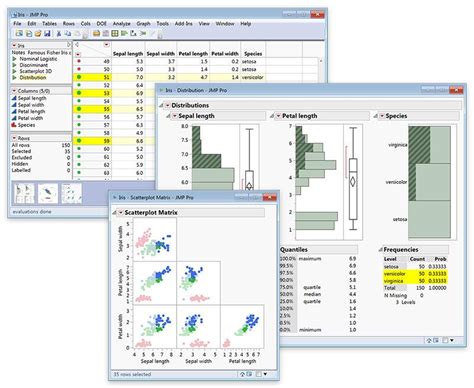Click the All rows 150 entry in Rows panel
This screenshot has width=474, height=388.
41,145
